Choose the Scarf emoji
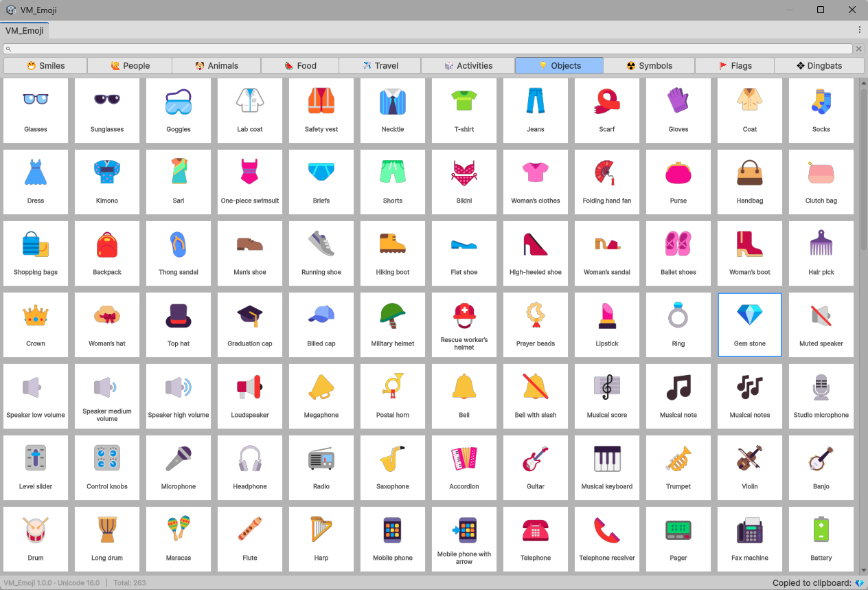This screenshot has height=590, width=868. pyautogui.click(x=607, y=111)
